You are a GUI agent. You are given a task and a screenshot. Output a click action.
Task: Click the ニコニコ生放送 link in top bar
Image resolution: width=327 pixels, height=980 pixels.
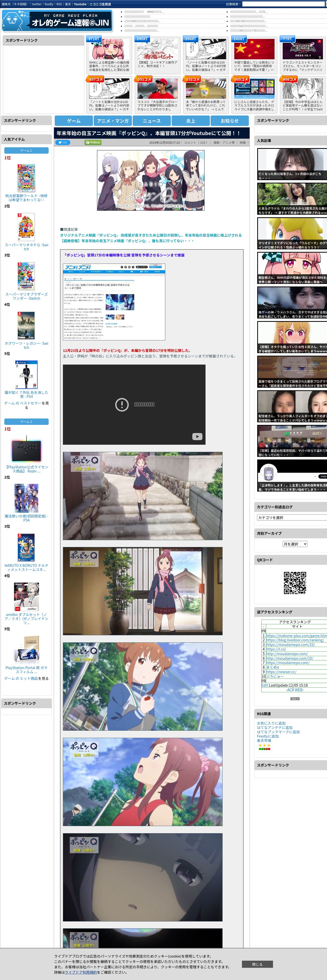click(x=100, y=4)
